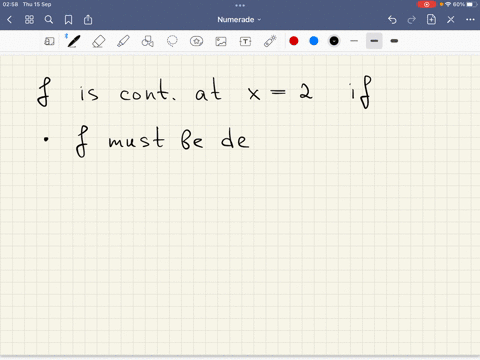Select the thinnest stroke width
The height and width of the screenshot is (360, 480).
pyautogui.click(x=354, y=41)
